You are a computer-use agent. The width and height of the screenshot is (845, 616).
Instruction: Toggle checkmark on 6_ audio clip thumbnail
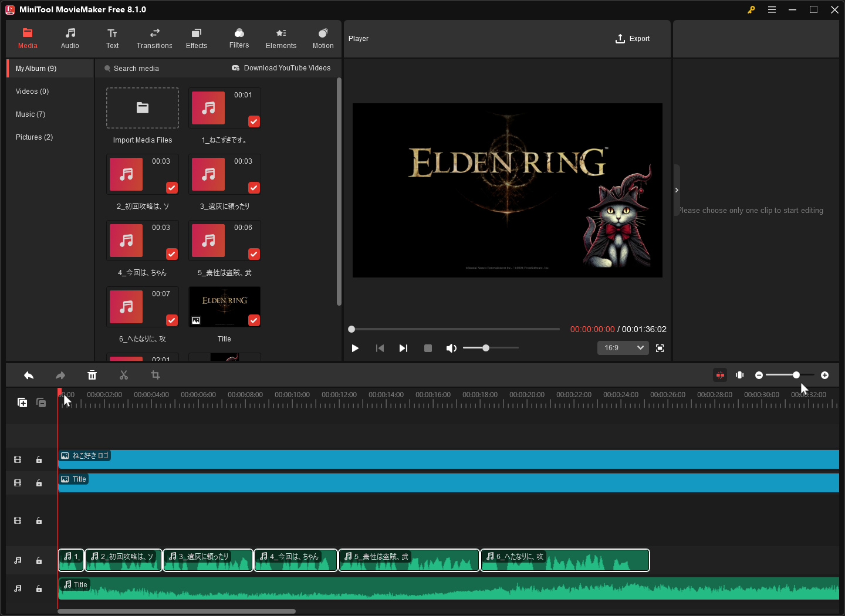coord(172,320)
